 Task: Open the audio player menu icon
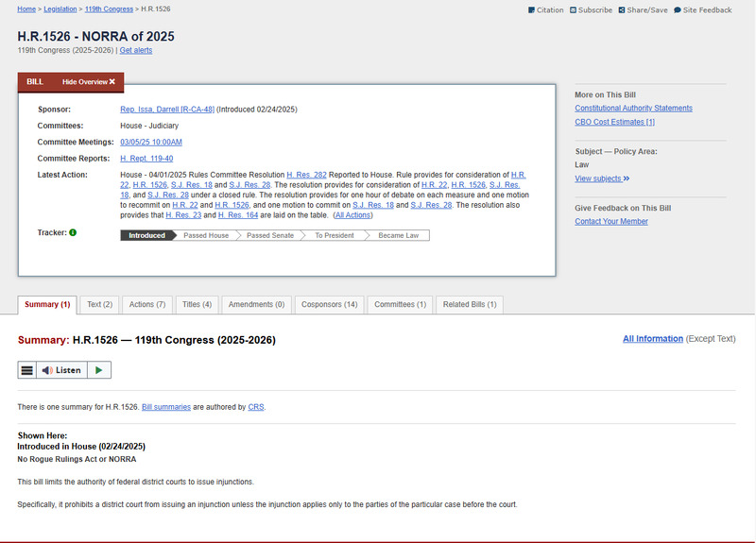[27, 370]
